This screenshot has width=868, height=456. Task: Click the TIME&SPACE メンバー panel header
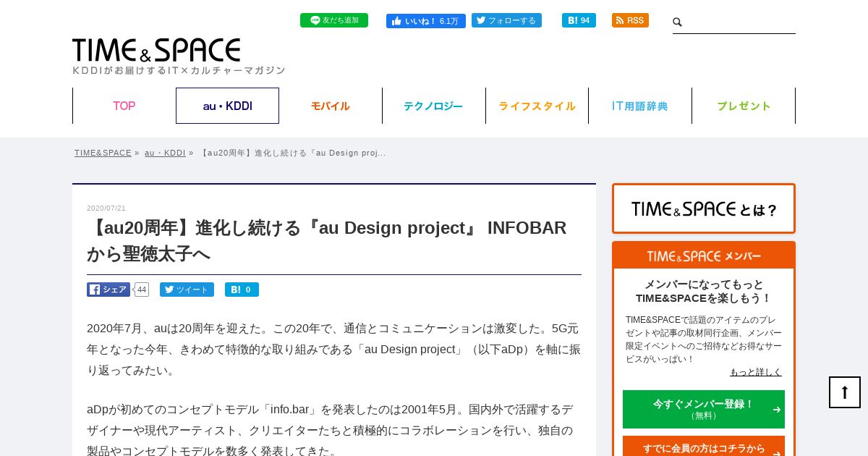coord(704,256)
